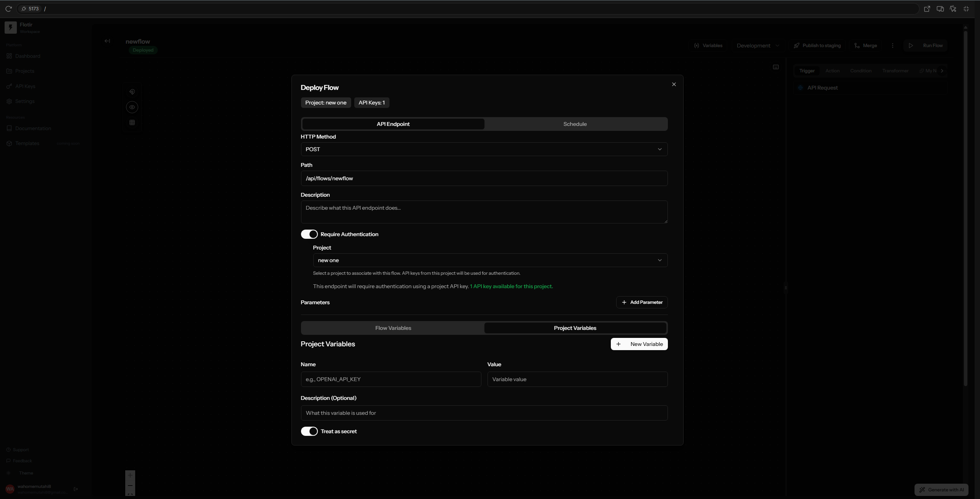
Task: Click the plus icon in New Variable button
Action: [618, 344]
